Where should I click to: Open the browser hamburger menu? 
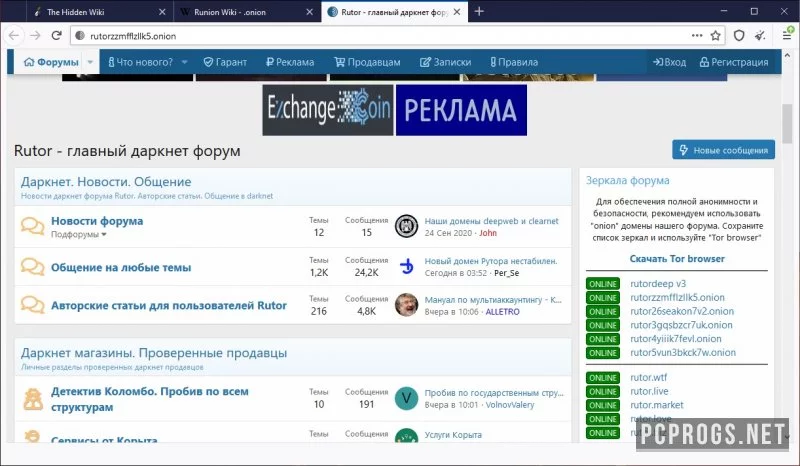[787, 35]
